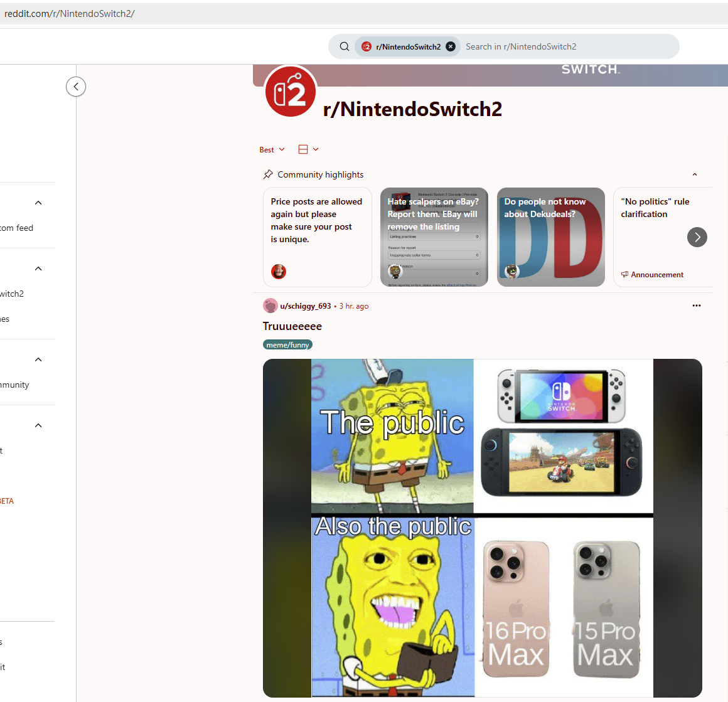
Task: Click the u/schiggy_693 avatar icon
Action: point(270,306)
